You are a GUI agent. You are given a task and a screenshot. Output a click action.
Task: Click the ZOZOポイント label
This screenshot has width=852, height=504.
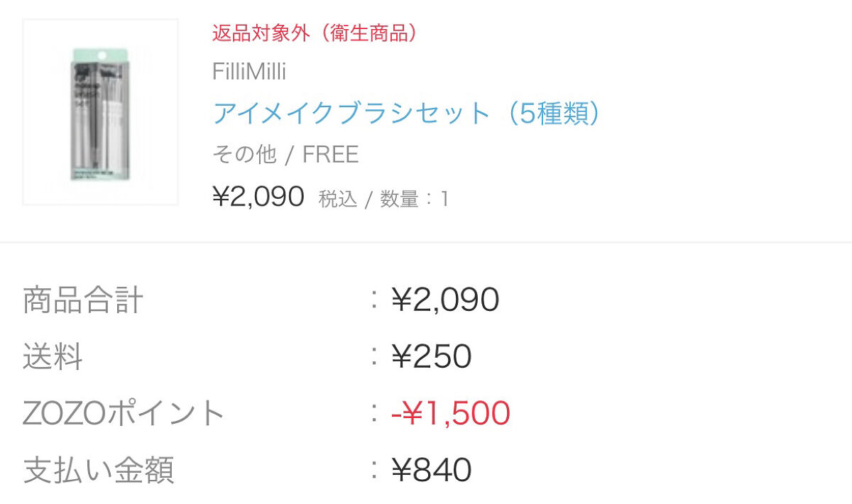tap(124, 413)
